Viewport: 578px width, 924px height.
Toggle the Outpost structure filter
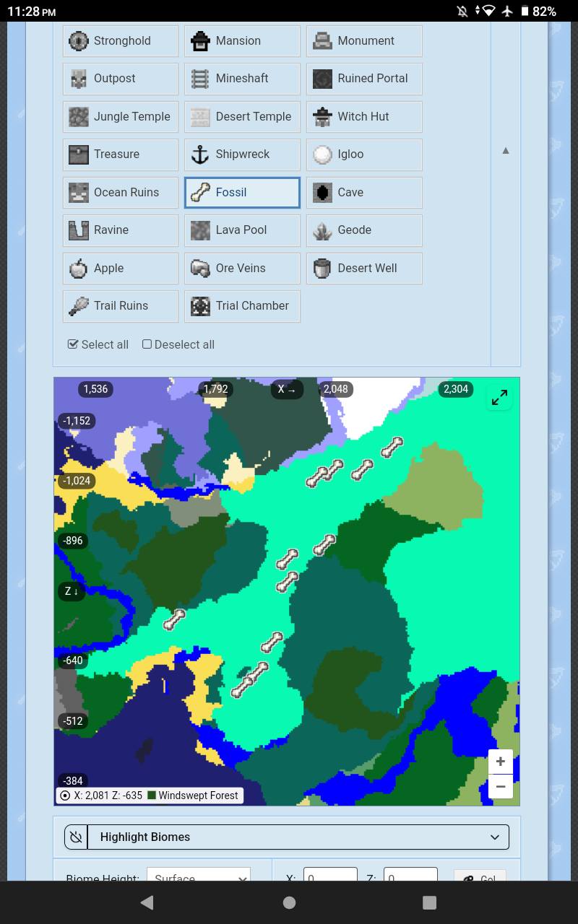(x=120, y=79)
